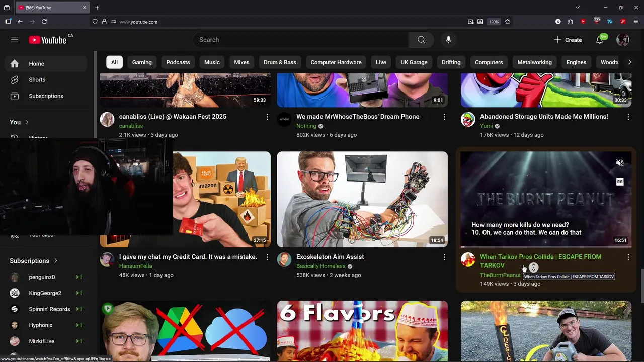Screen dimensions: 644x362
Task: Open the 120% zoom level indicator
Action: click(494, 22)
